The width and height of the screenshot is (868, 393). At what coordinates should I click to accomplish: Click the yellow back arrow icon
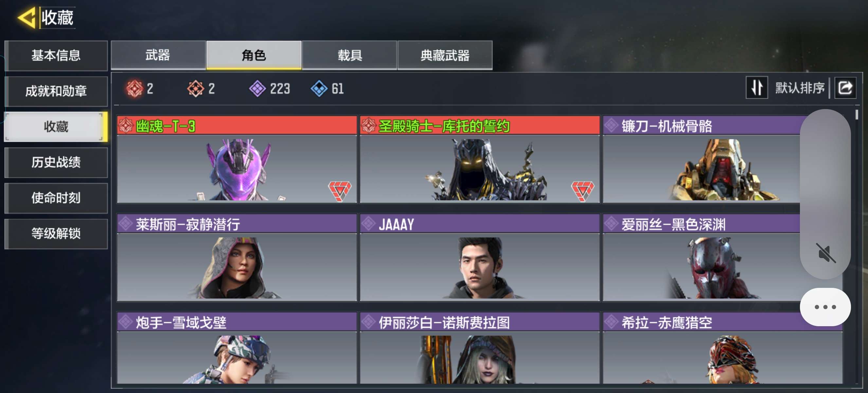(x=27, y=17)
